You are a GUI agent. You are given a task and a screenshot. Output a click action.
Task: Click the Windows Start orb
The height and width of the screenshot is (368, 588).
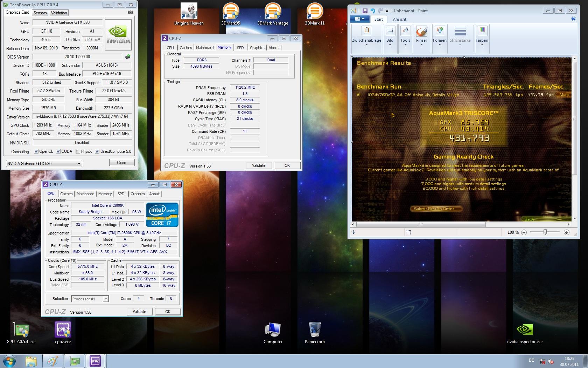pos(9,361)
